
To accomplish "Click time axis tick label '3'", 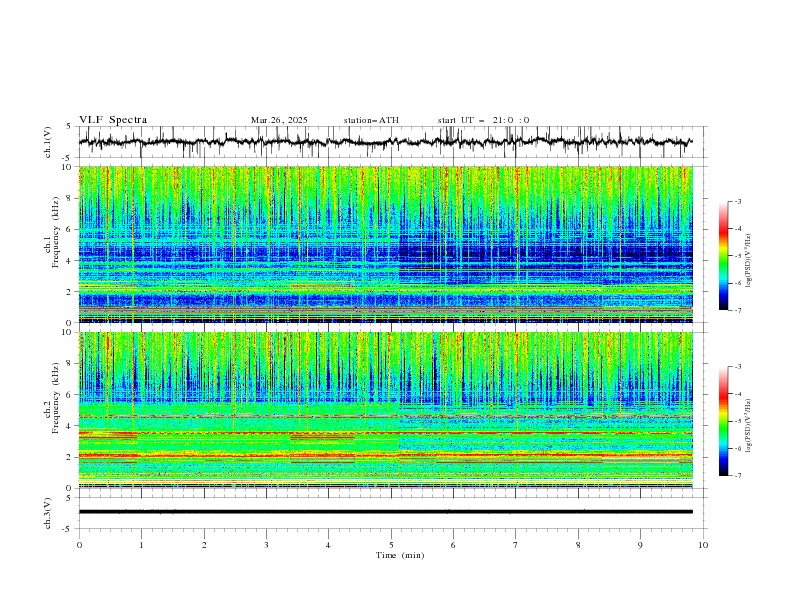I will pyautogui.click(x=267, y=545).
